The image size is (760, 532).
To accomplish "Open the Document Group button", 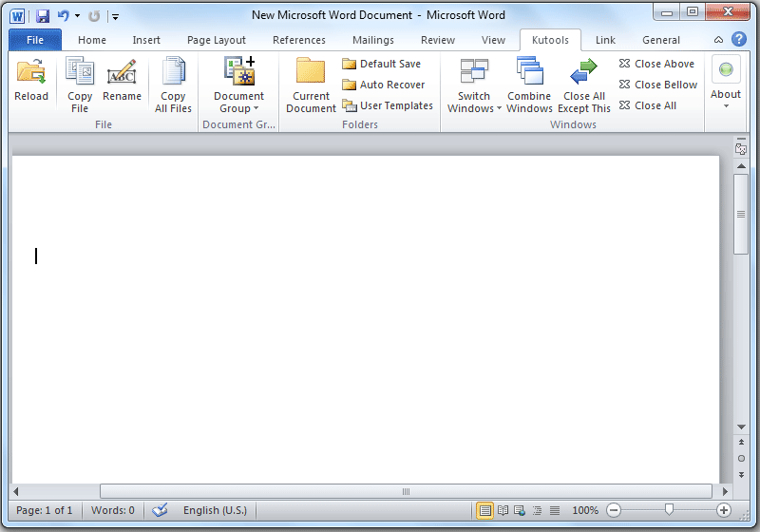I will (238, 85).
